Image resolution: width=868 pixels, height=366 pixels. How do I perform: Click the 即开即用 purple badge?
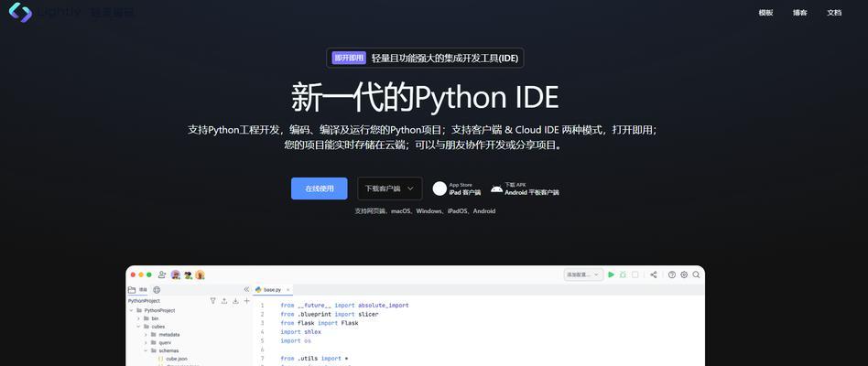(349, 58)
